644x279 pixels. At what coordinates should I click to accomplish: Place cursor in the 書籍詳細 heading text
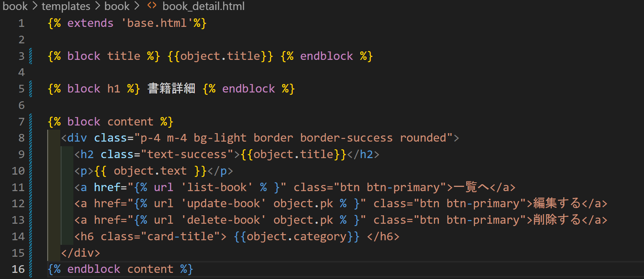click(x=171, y=89)
